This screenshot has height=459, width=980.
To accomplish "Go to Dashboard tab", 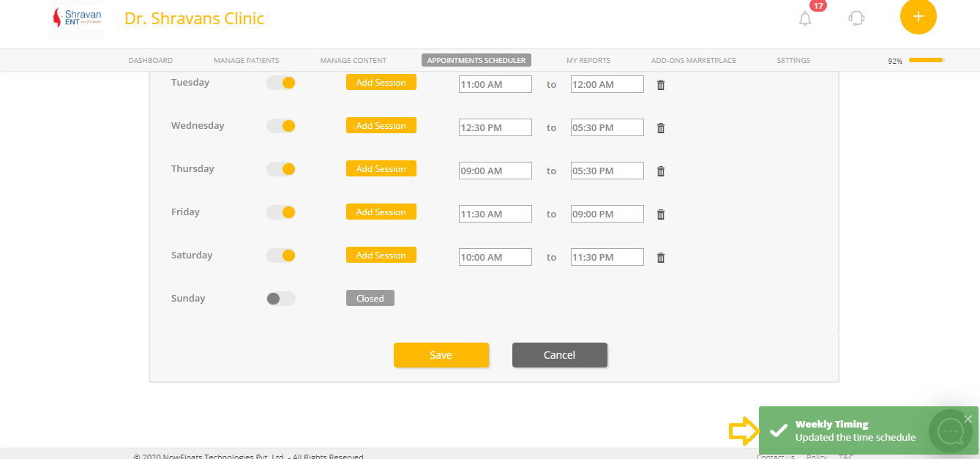I will (x=151, y=61).
